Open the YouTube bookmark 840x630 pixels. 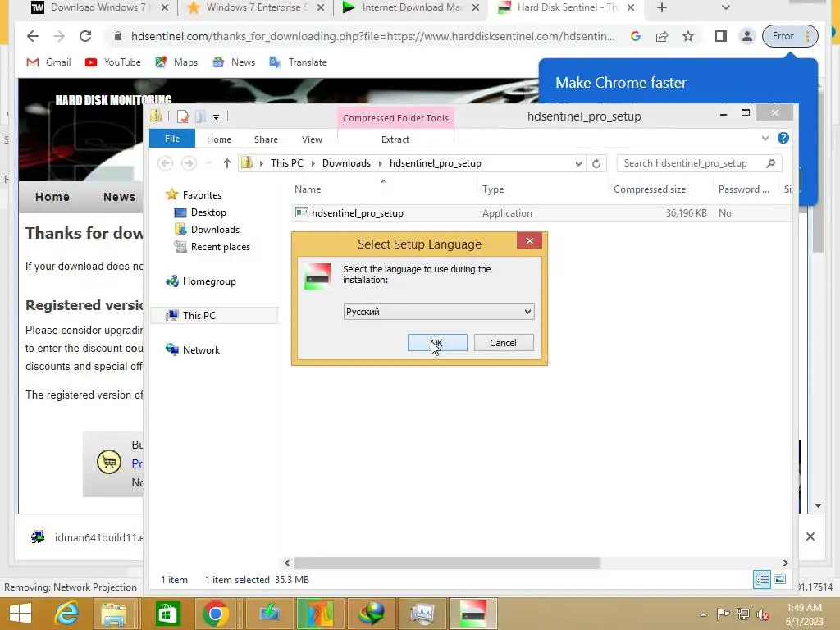click(112, 62)
